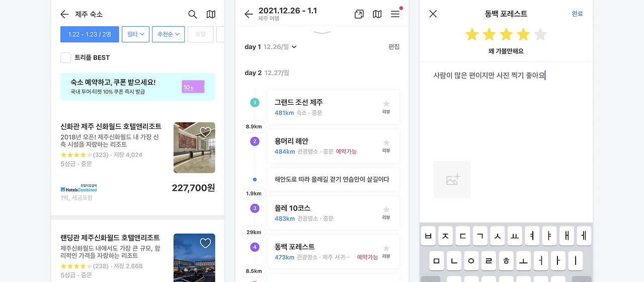Set rating to three stars
Screen dimensions: 644x282
click(506, 34)
